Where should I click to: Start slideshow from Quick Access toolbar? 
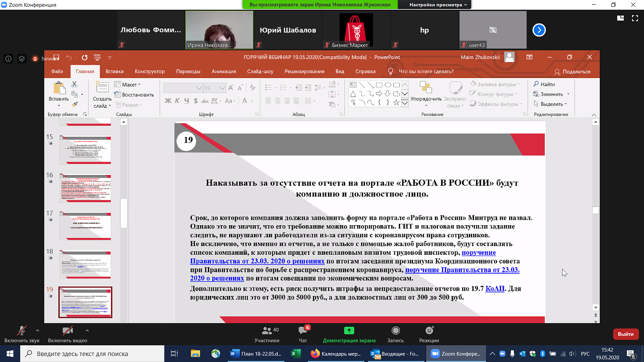[97, 57]
